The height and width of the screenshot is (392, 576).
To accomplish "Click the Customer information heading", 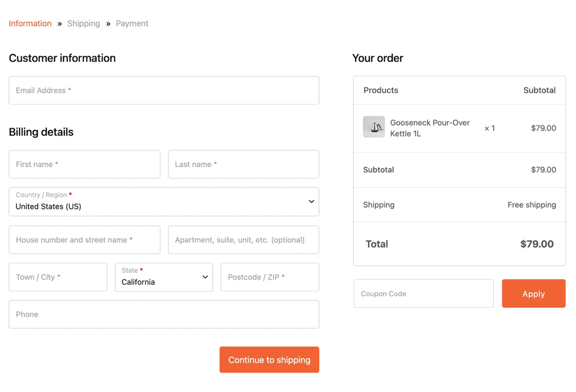I will click(62, 58).
